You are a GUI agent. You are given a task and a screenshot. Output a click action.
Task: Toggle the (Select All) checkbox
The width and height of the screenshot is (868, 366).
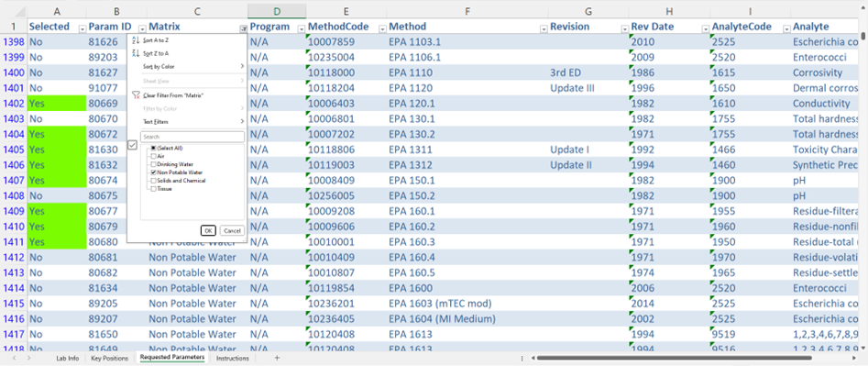(x=153, y=149)
